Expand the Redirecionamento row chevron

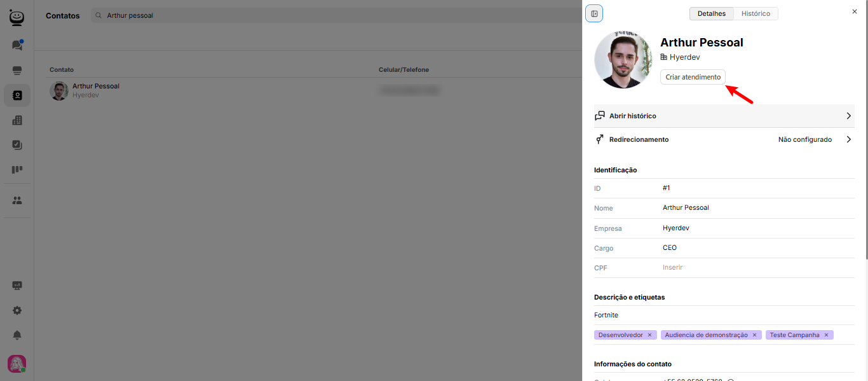(x=848, y=139)
